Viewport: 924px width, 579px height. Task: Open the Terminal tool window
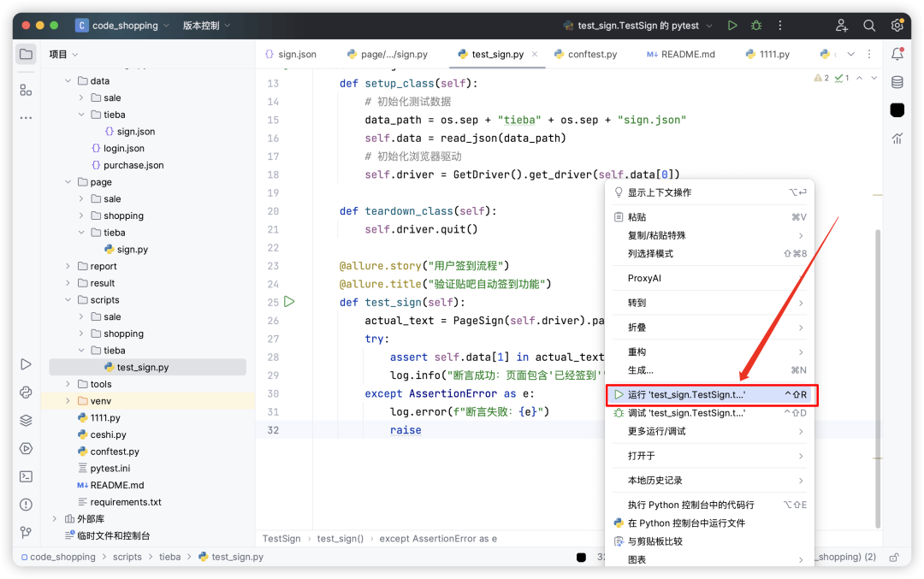pyautogui.click(x=26, y=476)
